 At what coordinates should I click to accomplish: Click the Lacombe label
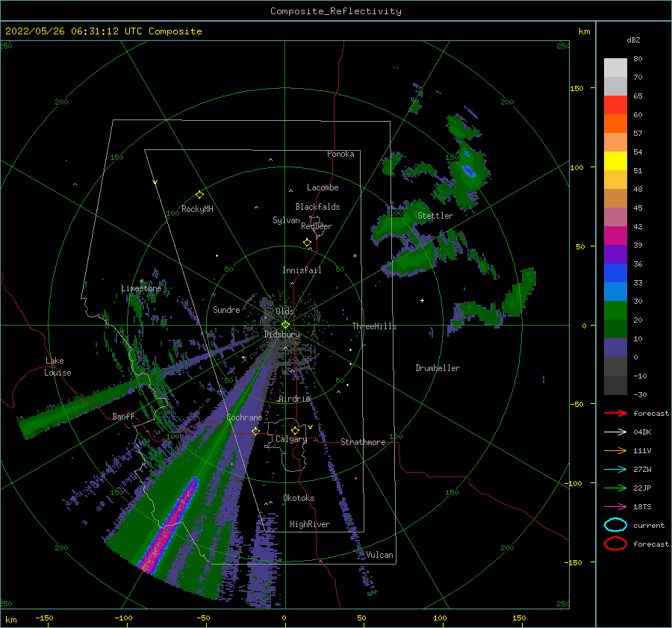coord(323,187)
